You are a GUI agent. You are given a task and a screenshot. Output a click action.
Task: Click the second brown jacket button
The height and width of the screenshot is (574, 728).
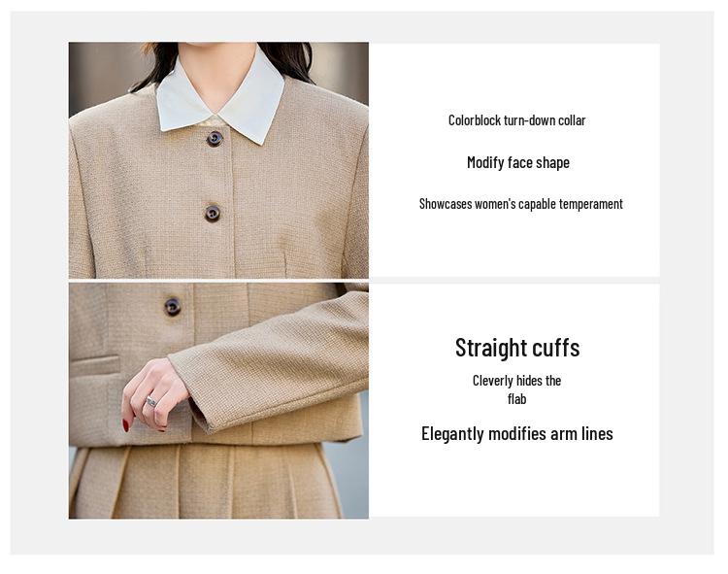[213, 213]
